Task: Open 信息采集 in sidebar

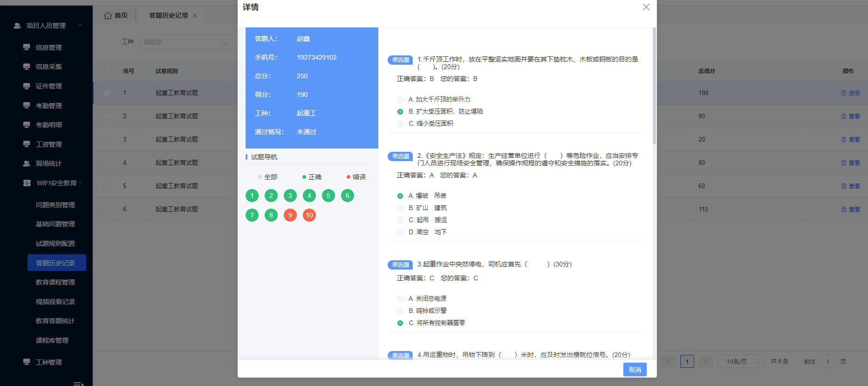Action: (48, 67)
